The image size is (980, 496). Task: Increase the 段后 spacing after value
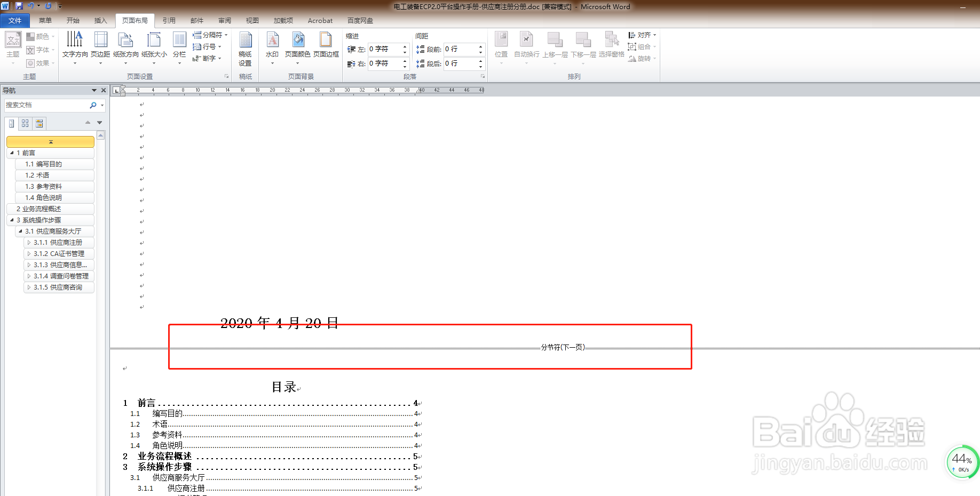pos(480,61)
